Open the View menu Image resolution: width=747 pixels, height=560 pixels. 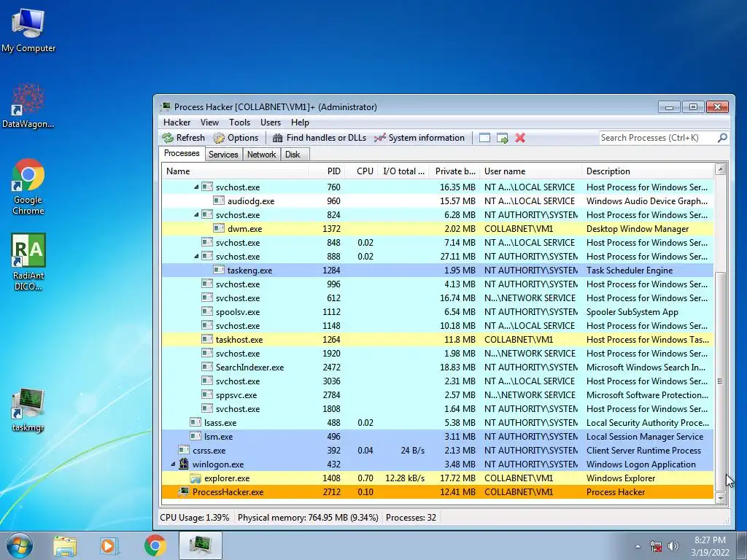209,122
